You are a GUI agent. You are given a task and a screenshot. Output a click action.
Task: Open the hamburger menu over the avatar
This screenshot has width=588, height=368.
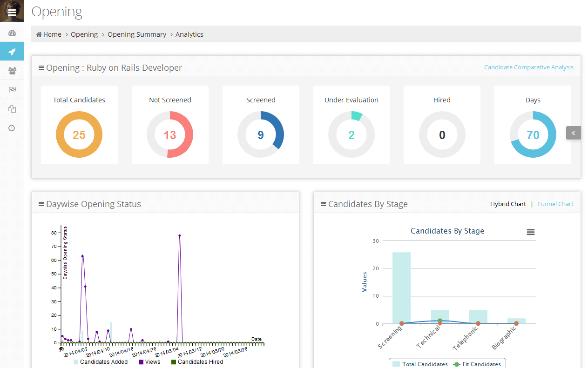pos(12,12)
